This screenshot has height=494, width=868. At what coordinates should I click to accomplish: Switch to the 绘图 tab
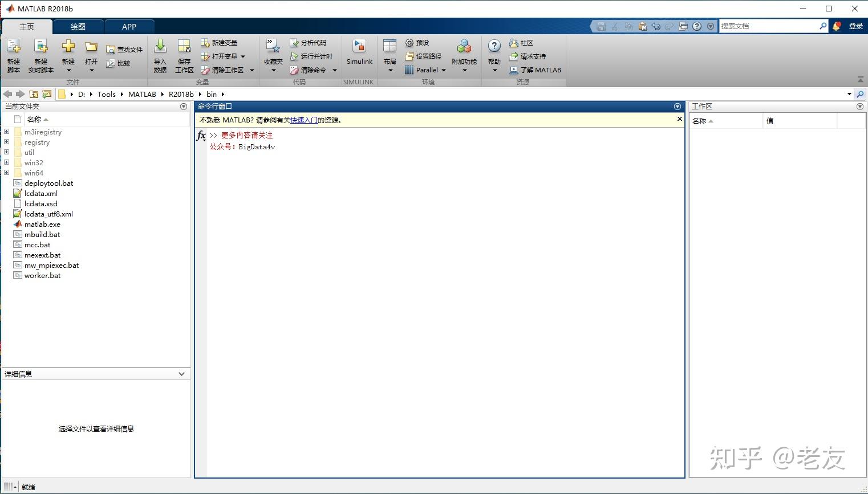[78, 26]
